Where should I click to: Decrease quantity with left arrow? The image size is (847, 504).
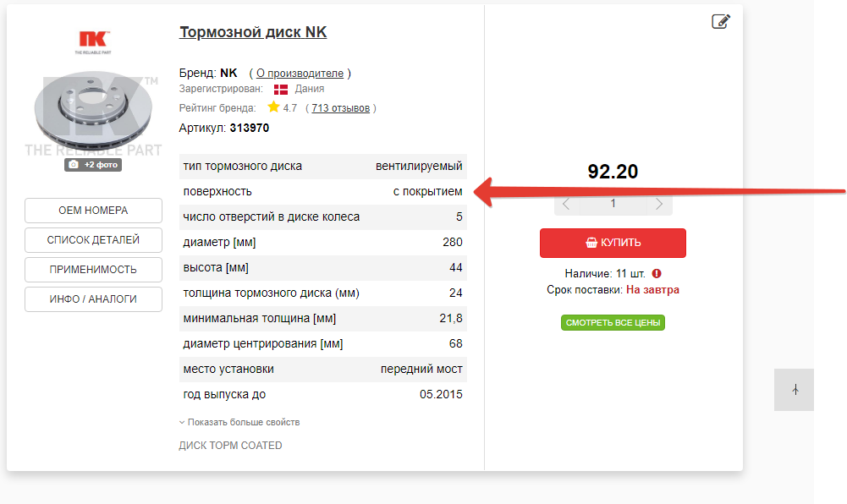[566, 204]
